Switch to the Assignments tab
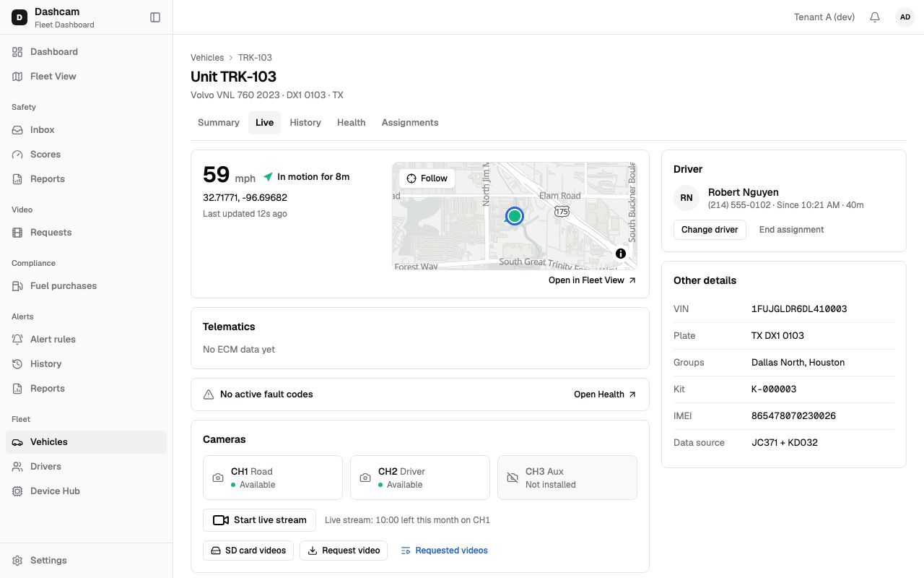The width and height of the screenshot is (924, 578). point(410,123)
